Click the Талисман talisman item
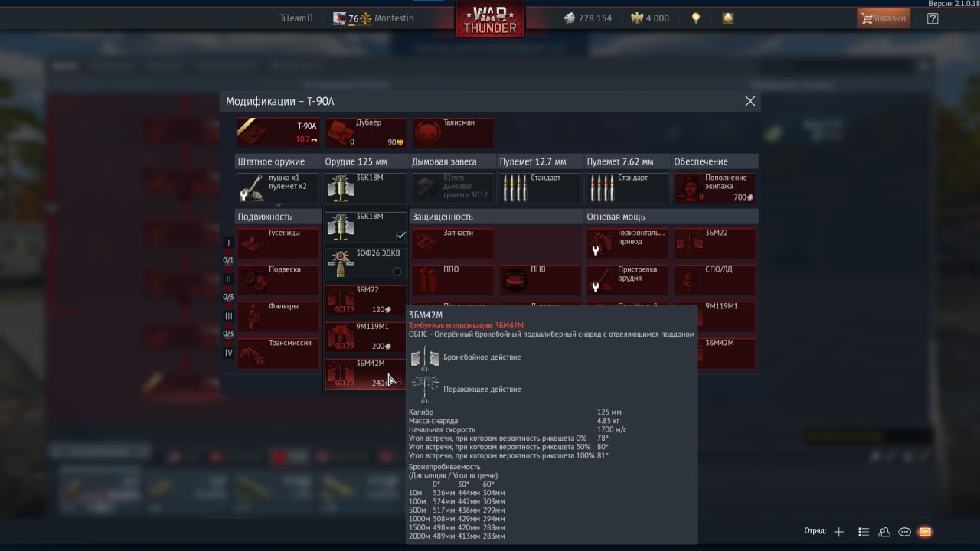Viewport: 980px width, 551px height. 452,132
